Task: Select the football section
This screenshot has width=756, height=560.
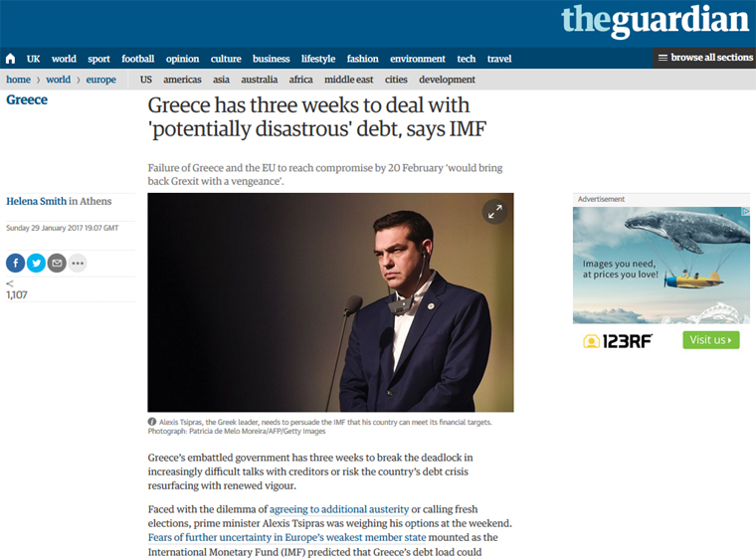Action: pos(138,59)
